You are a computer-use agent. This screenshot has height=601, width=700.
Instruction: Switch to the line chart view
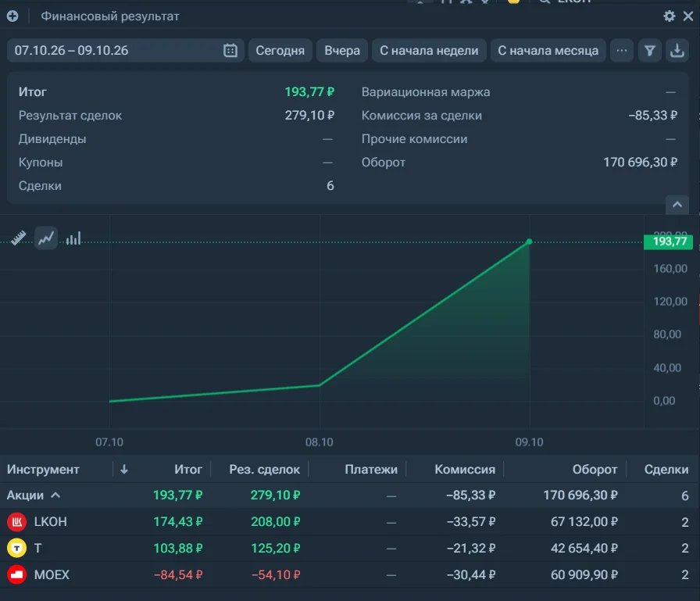[x=46, y=238]
